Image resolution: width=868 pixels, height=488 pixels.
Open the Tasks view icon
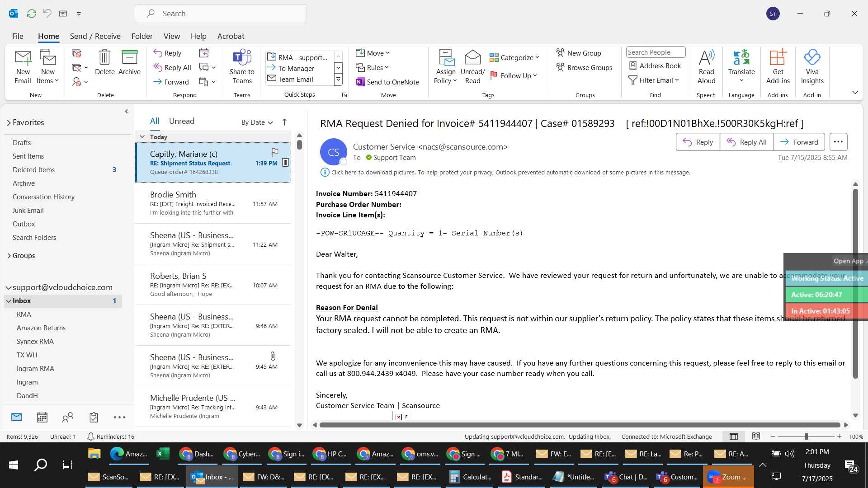tap(94, 417)
